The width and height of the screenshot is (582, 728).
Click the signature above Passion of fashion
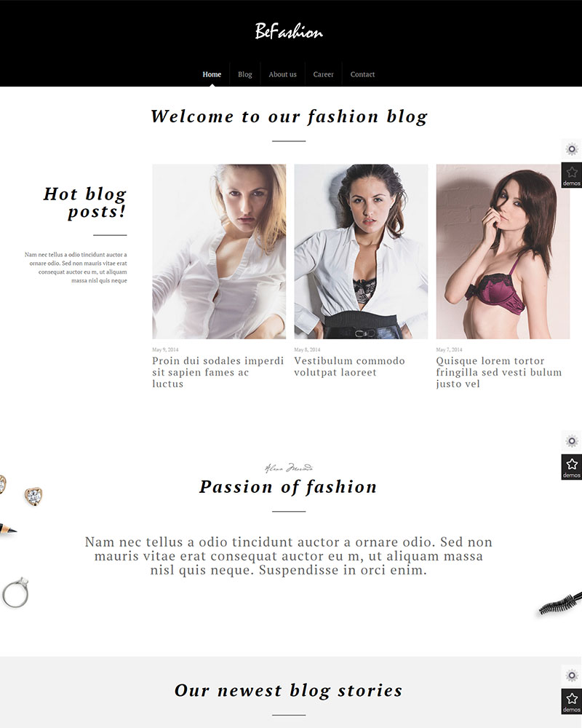(x=289, y=468)
